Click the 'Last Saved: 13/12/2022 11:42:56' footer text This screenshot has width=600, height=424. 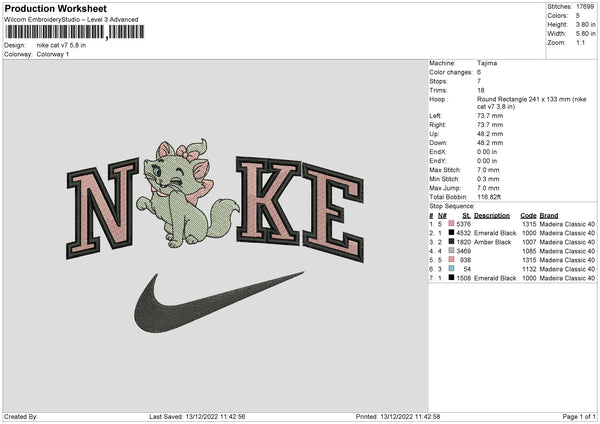[x=197, y=416]
